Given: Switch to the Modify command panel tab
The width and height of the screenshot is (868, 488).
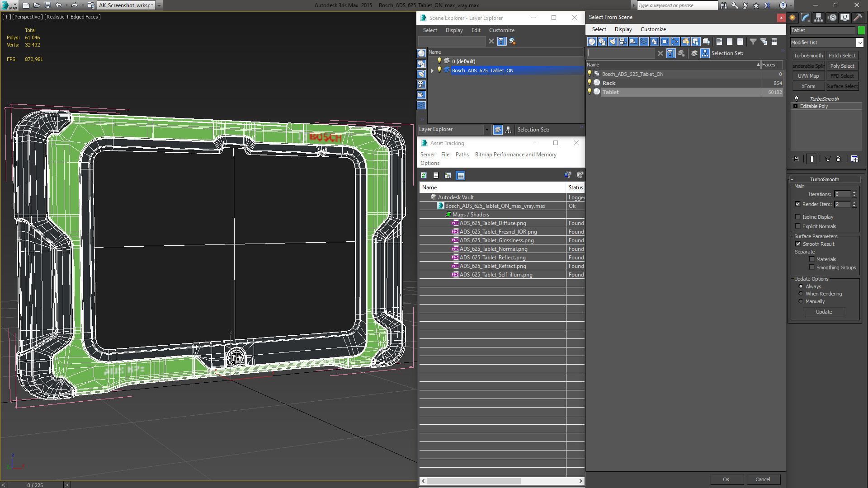Looking at the screenshot, I should (x=806, y=18).
